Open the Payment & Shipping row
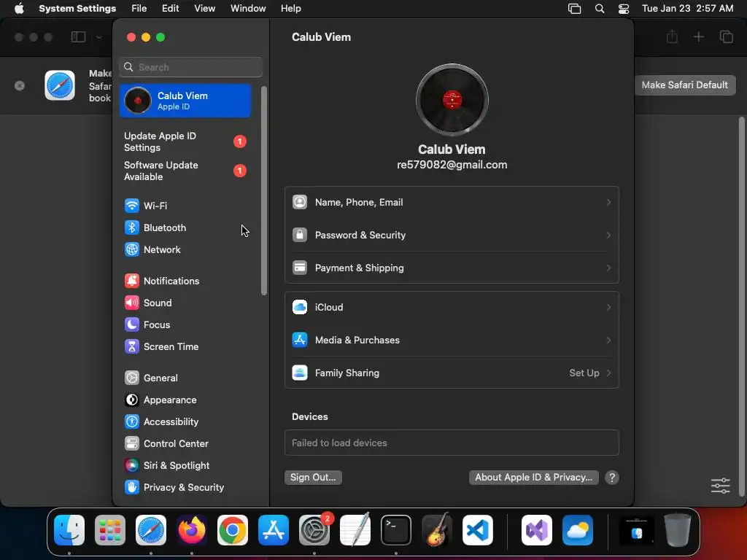The width and height of the screenshot is (747, 560). click(452, 268)
